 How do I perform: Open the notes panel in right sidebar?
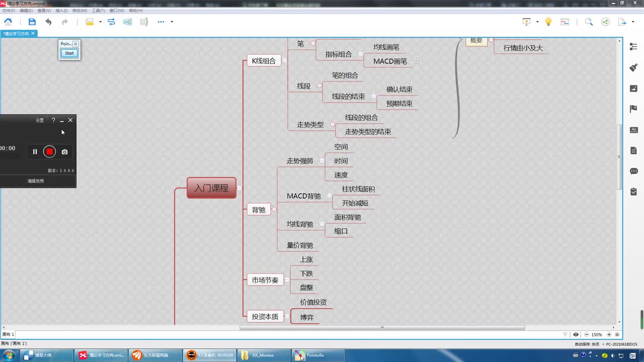click(633, 150)
